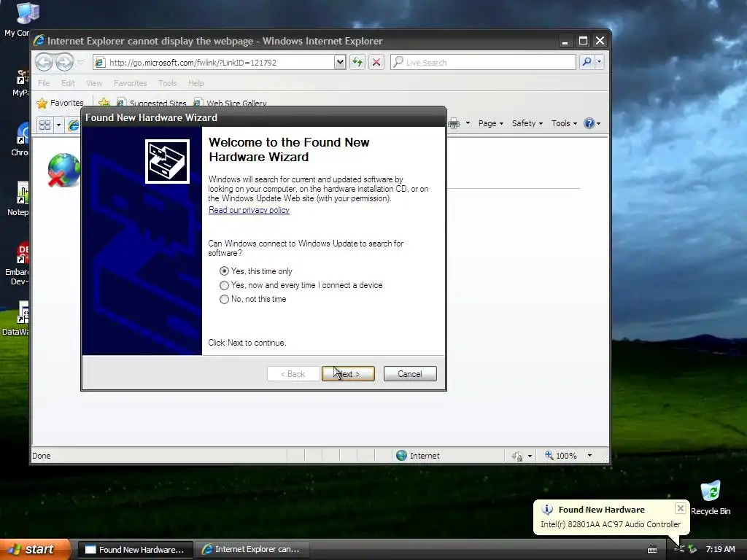Open the Help menu in Internet Explorer

tap(196, 83)
